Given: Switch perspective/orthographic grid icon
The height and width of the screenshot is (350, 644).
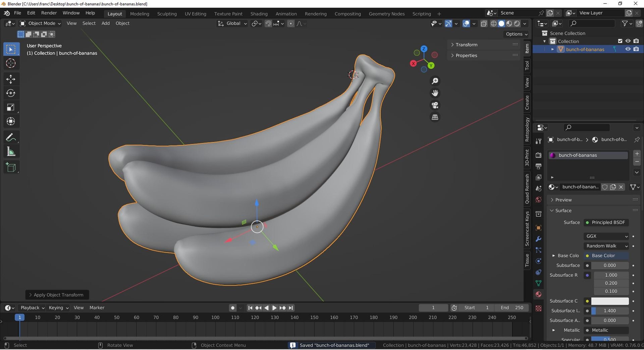Looking at the screenshot, I should click(435, 117).
